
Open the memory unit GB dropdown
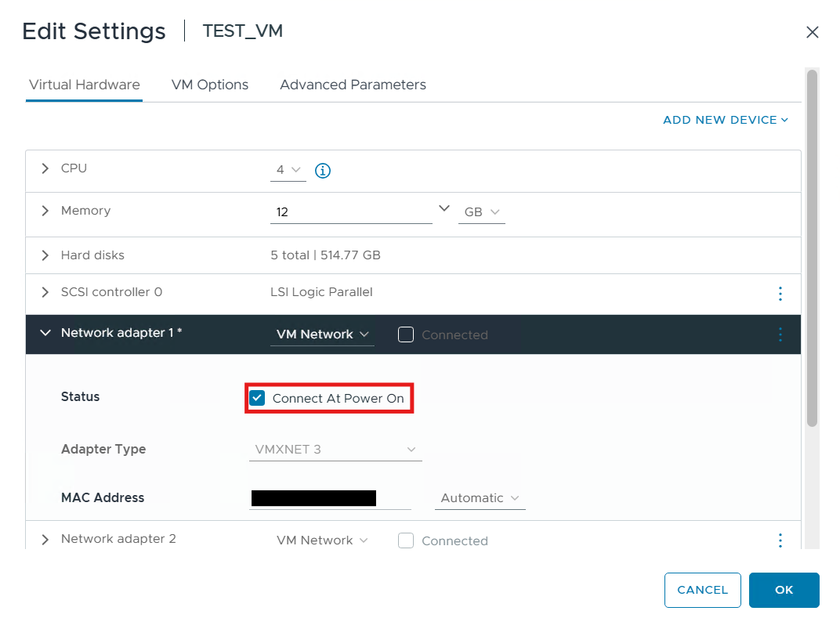tap(481, 212)
